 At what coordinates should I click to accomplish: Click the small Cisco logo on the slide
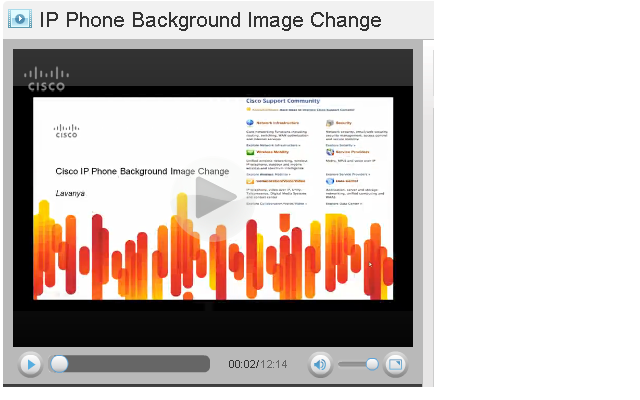67,131
